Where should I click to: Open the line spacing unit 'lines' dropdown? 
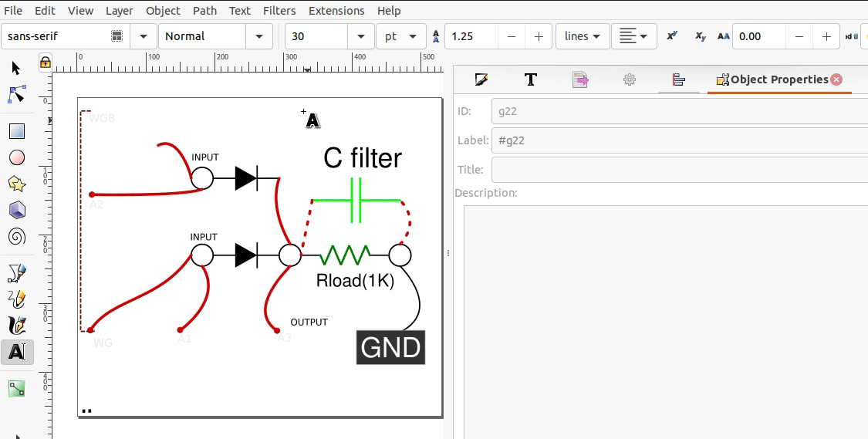tap(583, 36)
